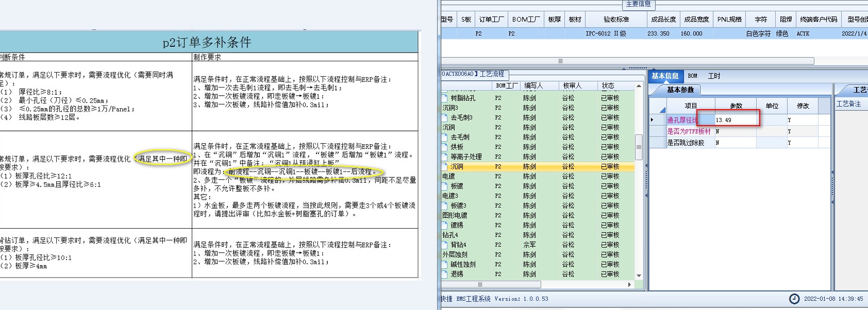Click the horizontal scrollbar under process list

pos(491,284)
